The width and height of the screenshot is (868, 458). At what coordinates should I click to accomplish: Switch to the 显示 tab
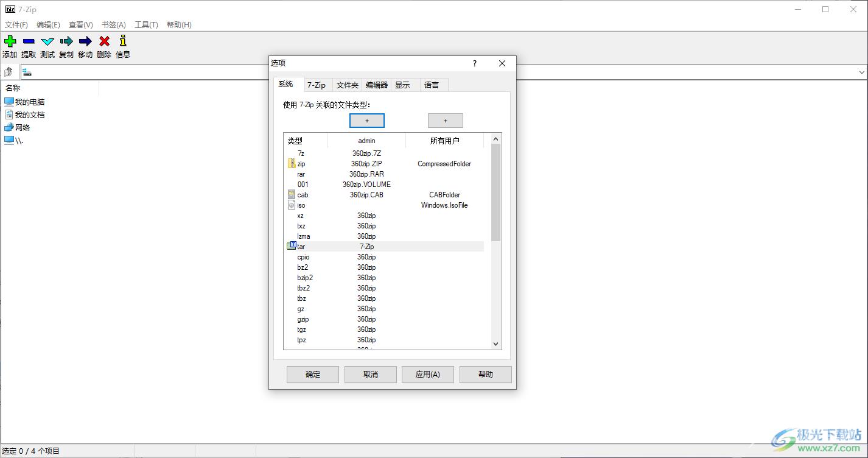pos(405,85)
